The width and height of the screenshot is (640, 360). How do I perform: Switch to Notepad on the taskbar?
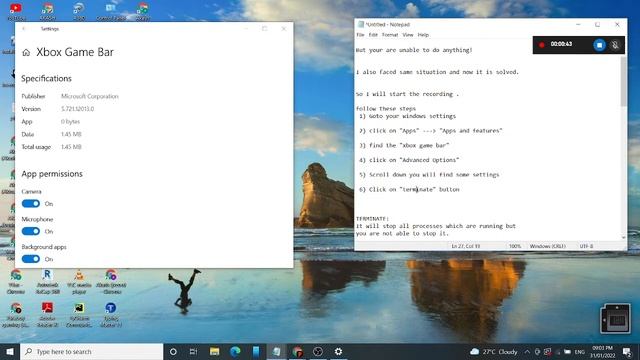[276, 351]
